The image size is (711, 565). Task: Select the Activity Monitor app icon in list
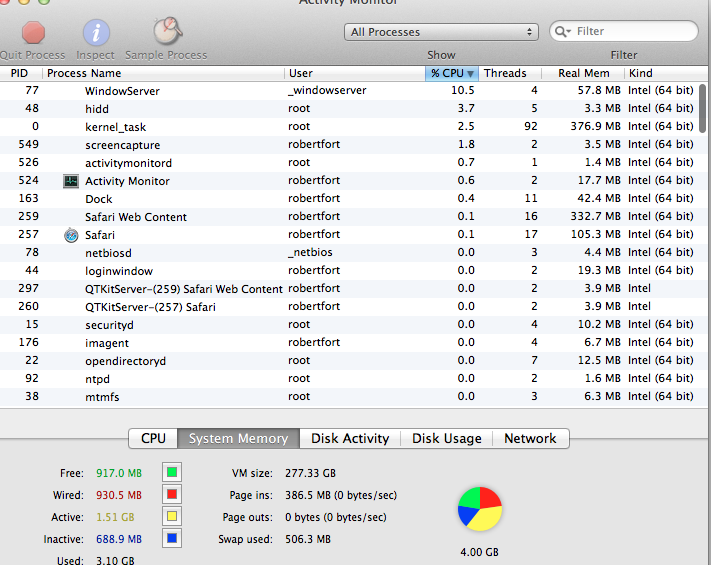point(71,181)
